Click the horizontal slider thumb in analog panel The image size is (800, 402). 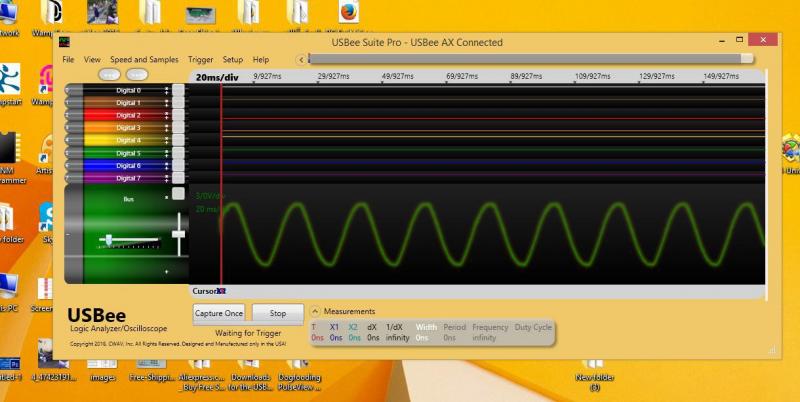[108, 239]
